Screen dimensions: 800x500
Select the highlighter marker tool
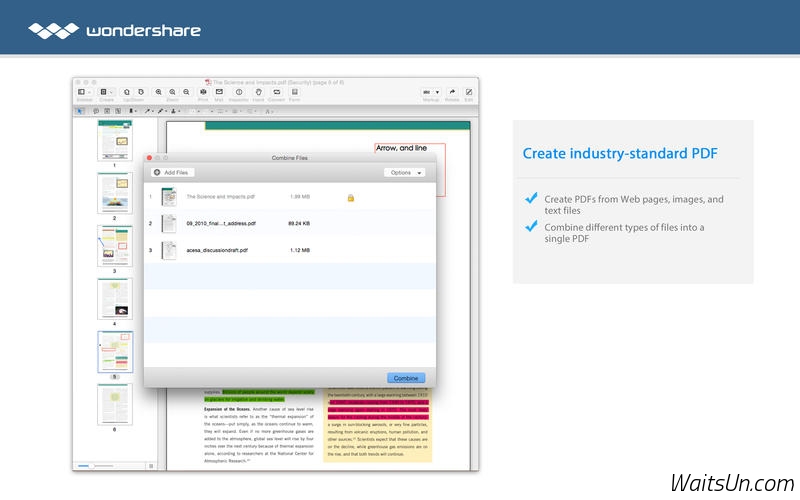pyautogui.click(x=131, y=111)
